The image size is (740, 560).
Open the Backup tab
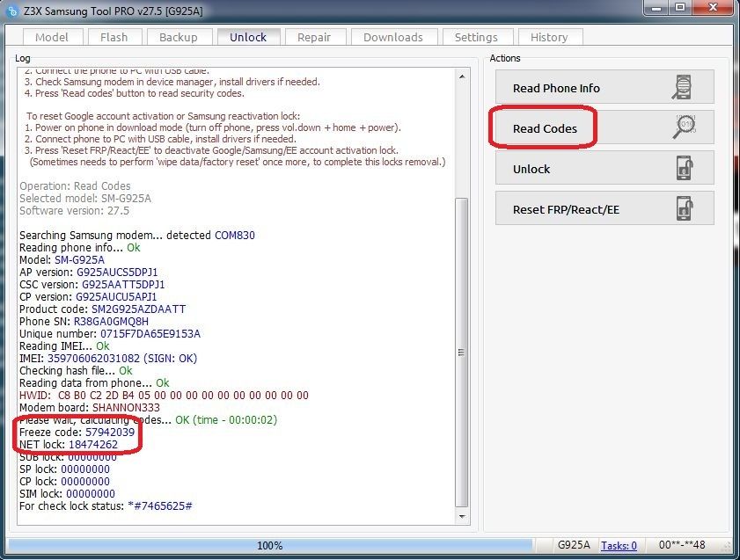coord(179,37)
